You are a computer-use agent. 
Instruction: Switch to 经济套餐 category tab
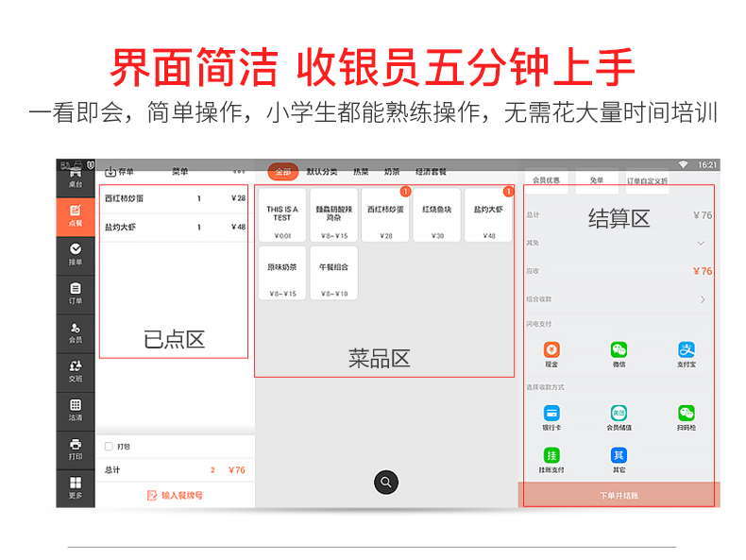click(431, 172)
